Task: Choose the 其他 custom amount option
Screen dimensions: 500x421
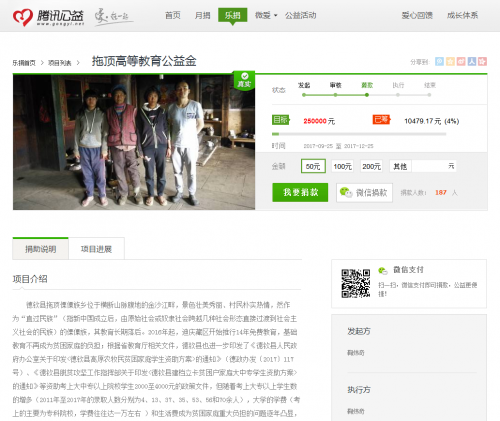Action: (x=400, y=166)
